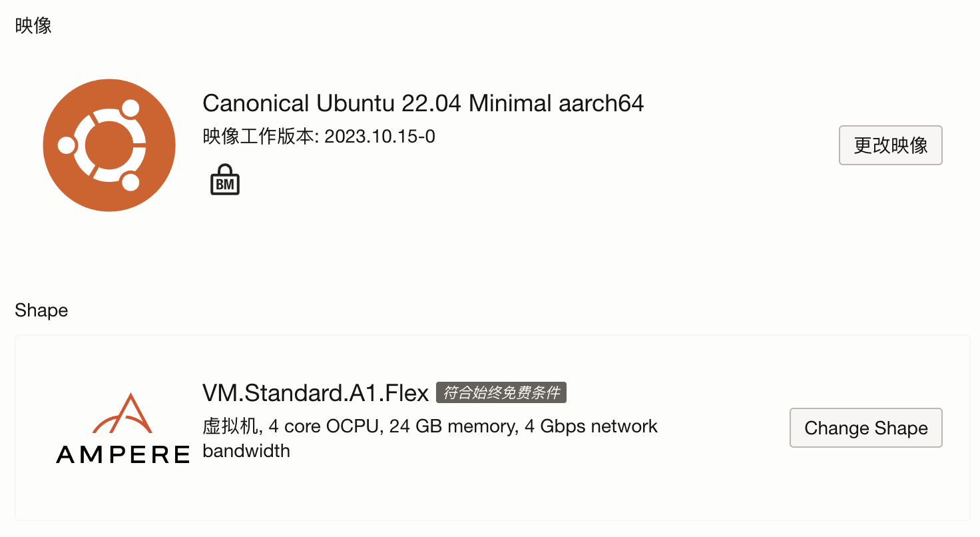
Task: Select the Canonical Ubuntu 22.04 Minimal title
Action: click(423, 103)
